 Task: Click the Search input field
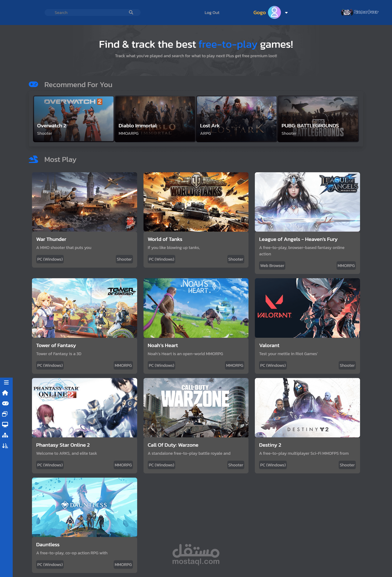coord(92,13)
